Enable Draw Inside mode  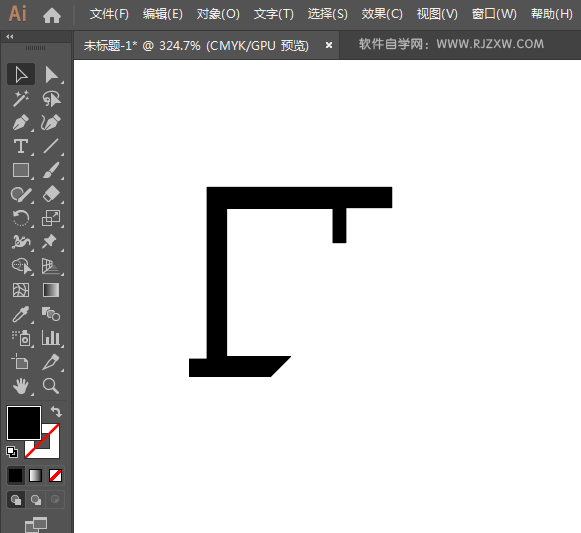[x=55, y=500]
